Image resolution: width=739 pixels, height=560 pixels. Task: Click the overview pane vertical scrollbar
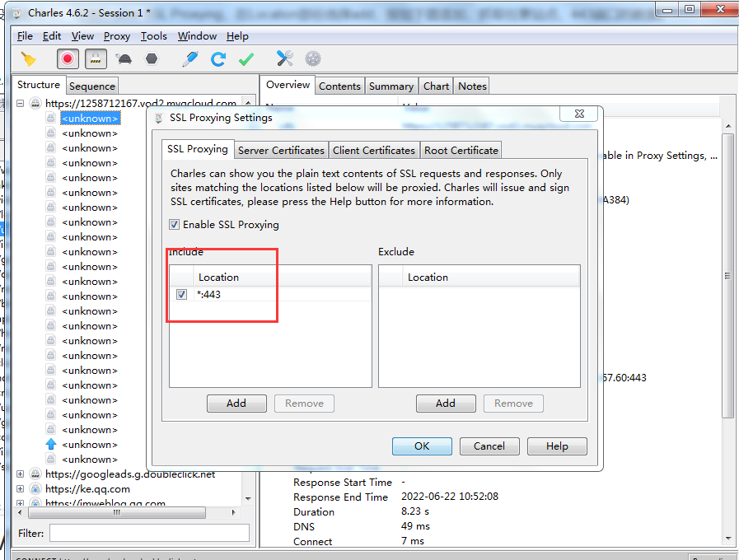click(728, 276)
